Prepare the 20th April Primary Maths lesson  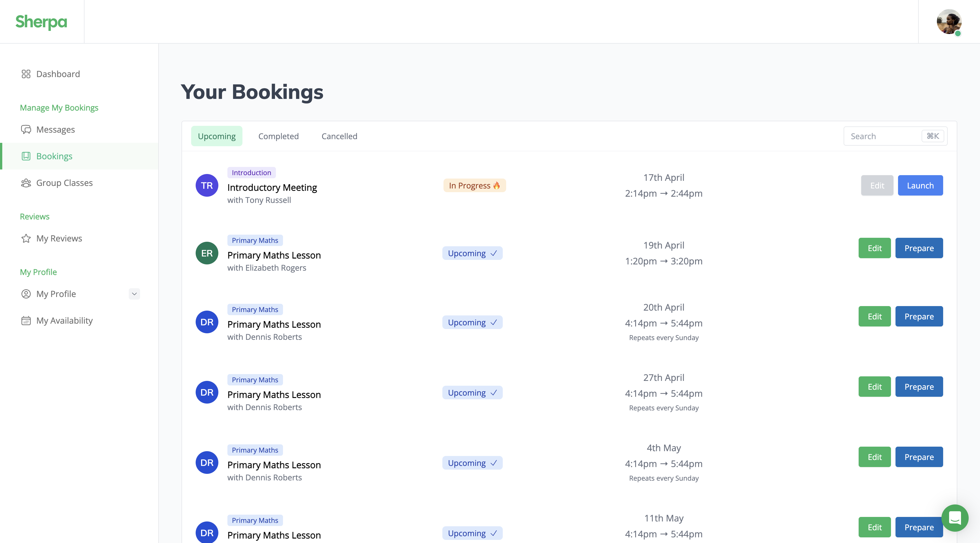[x=919, y=316]
